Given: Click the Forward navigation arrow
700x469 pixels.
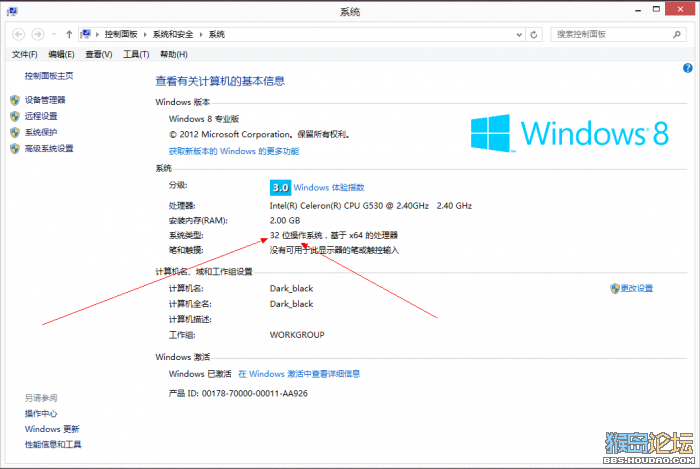Looking at the screenshot, I should (38, 34).
